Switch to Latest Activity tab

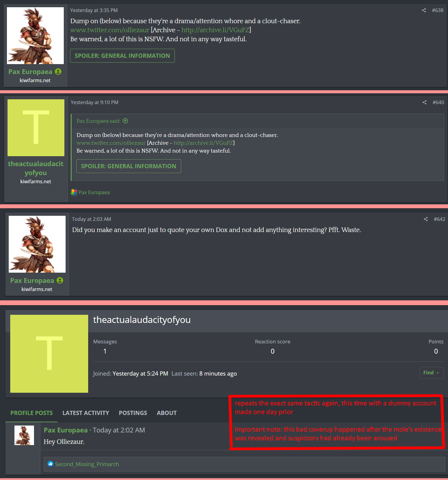point(86,413)
